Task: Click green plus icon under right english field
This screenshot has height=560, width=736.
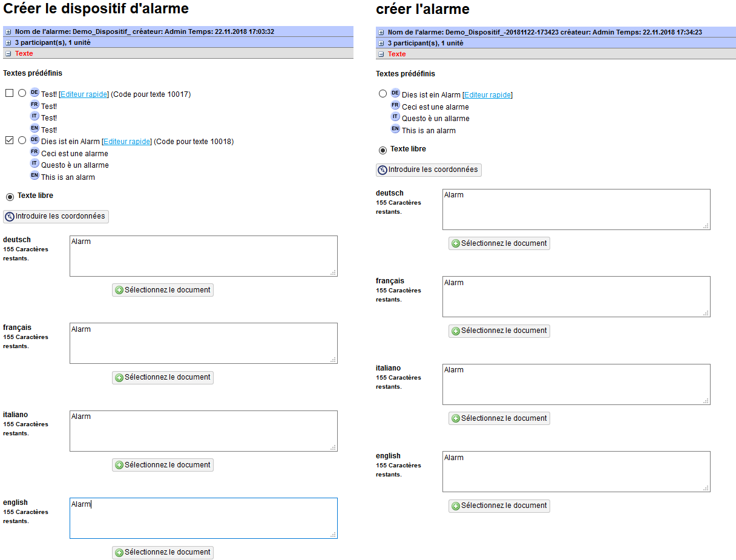Action: pyautogui.click(x=456, y=506)
